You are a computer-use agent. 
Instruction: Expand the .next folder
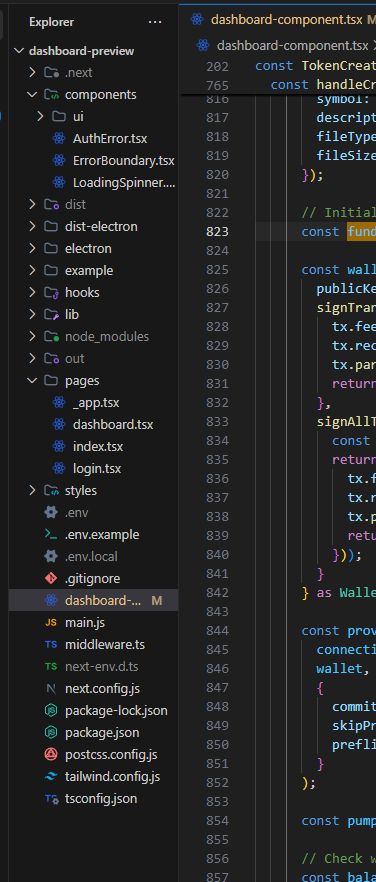[33, 73]
